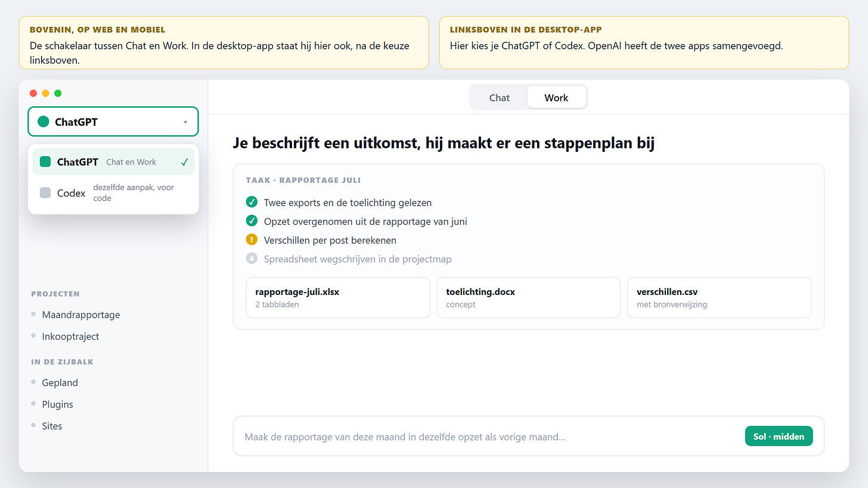Click the dropdown arrow next to ChatGPT
The width and height of the screenshot is (868, 488).
(x=185, y=122)
